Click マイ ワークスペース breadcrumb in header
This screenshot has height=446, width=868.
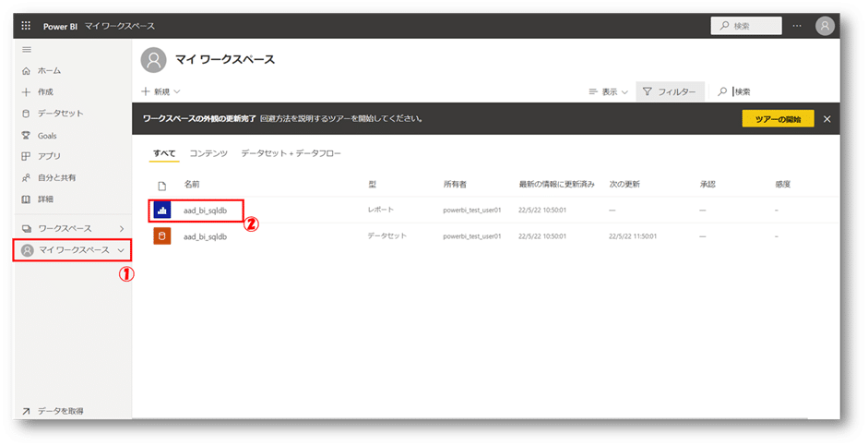point(120,26)
